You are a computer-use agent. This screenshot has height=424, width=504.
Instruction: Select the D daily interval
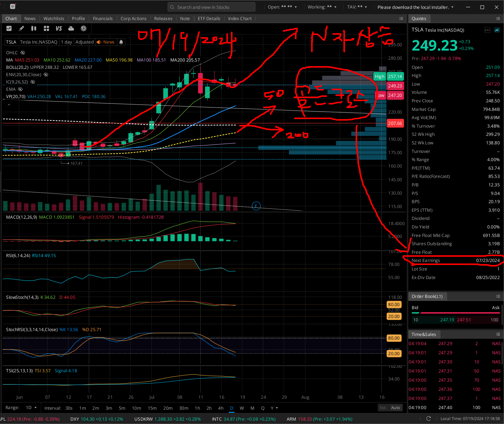click(x=232, y=408)
